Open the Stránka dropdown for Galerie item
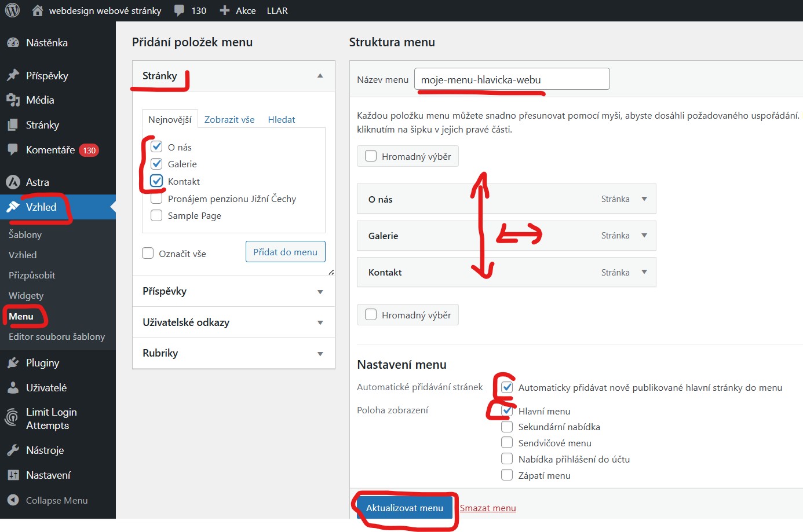This screenshot has height=532, width=803. pos(644,236)
